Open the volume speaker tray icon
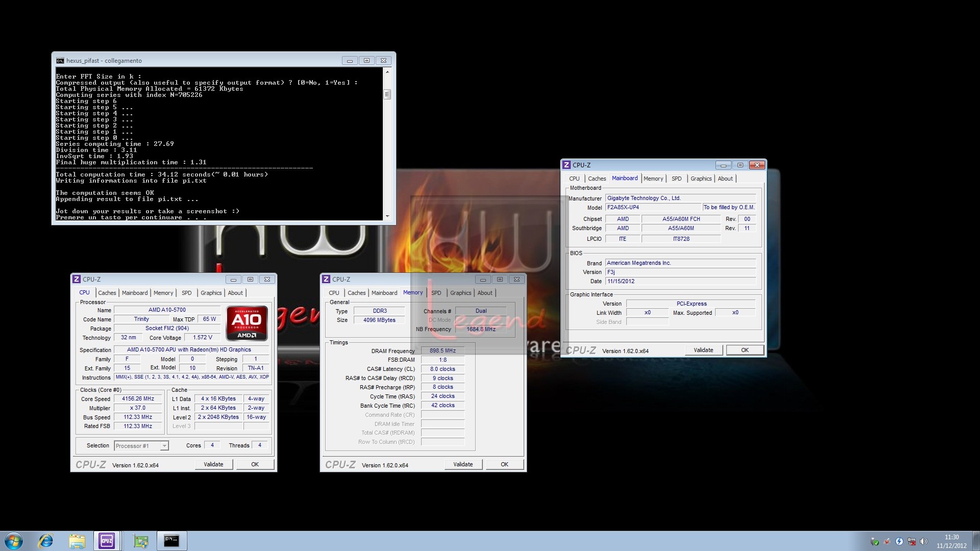This screenshot has height=551, width=980. click(x=924, y=541)
